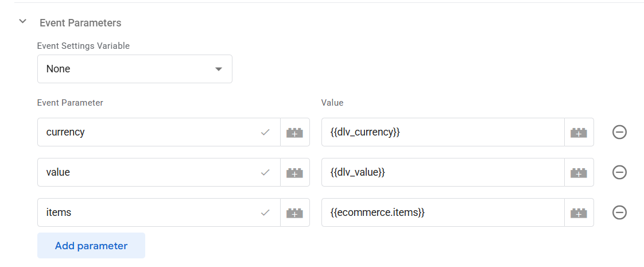Collapse the Event Parameters section
Viewport: 644px width, 267px height.
click(x=23, y=22)
